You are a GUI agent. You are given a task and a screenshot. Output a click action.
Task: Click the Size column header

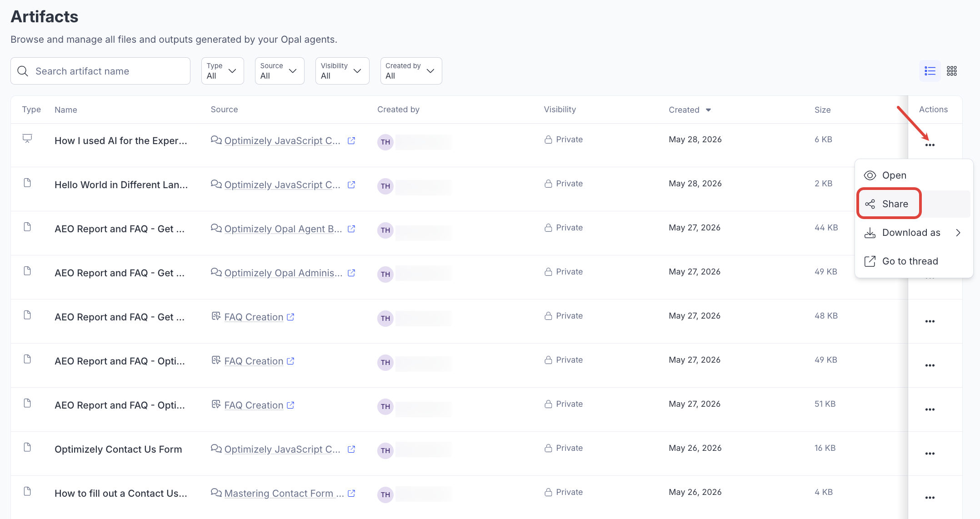click(x=823, y=110)
